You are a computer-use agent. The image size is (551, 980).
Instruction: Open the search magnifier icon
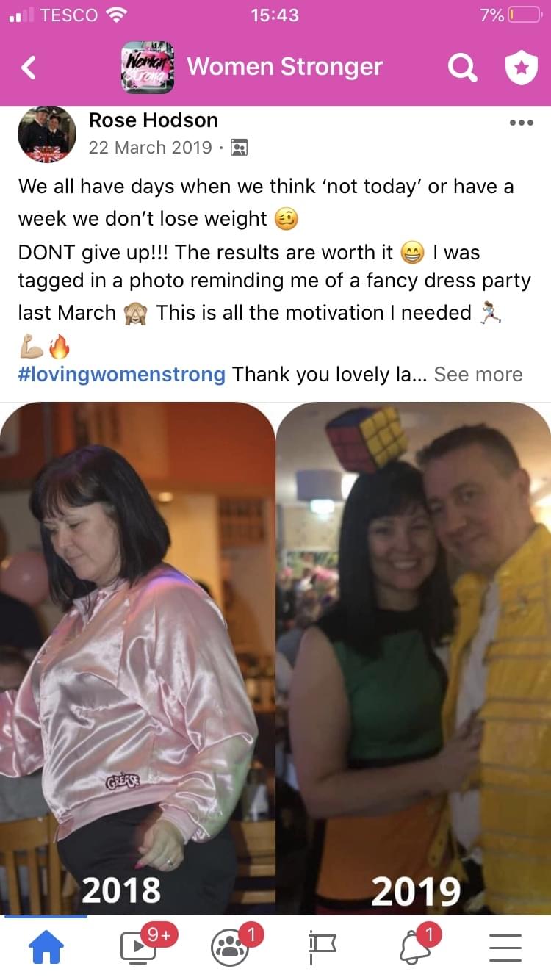pos(462,68)
